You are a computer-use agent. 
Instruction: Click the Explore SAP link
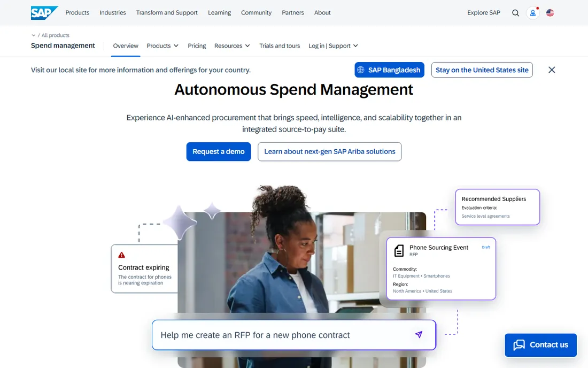pyautogui.click(x=484, y=13)
